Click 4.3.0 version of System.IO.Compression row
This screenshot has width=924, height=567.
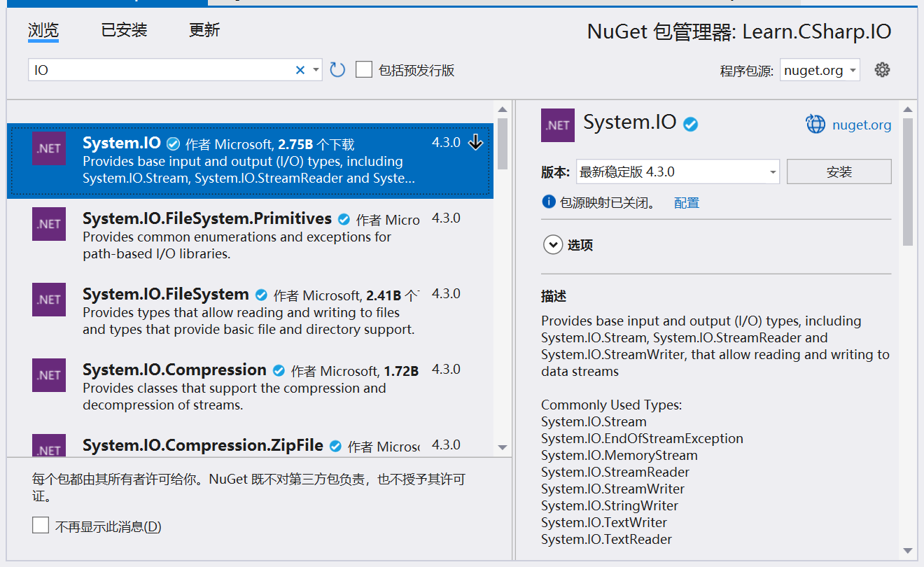click(x=446, y=369)
